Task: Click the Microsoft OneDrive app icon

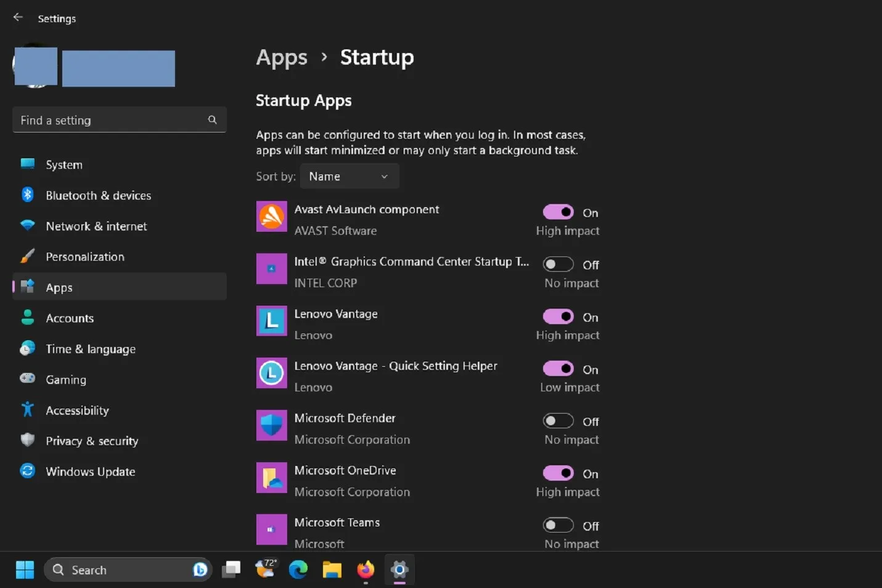Action: point(271,478)
